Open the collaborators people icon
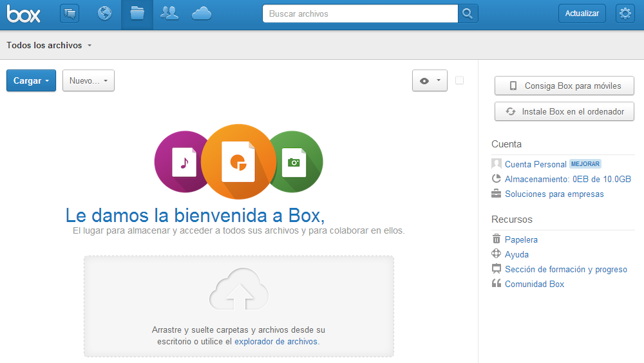The width and height of the screenshot is (644, 363). (x=169, y=14)
